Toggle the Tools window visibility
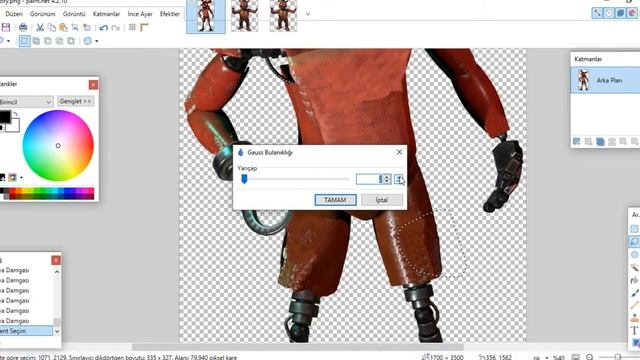Screen dimensions: 640x360 coord(597,13)
